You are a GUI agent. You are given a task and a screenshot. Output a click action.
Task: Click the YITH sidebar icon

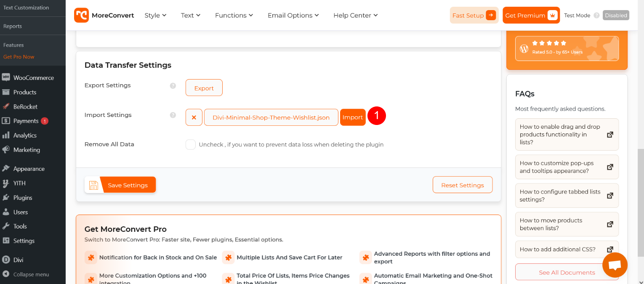pos(6,183)
